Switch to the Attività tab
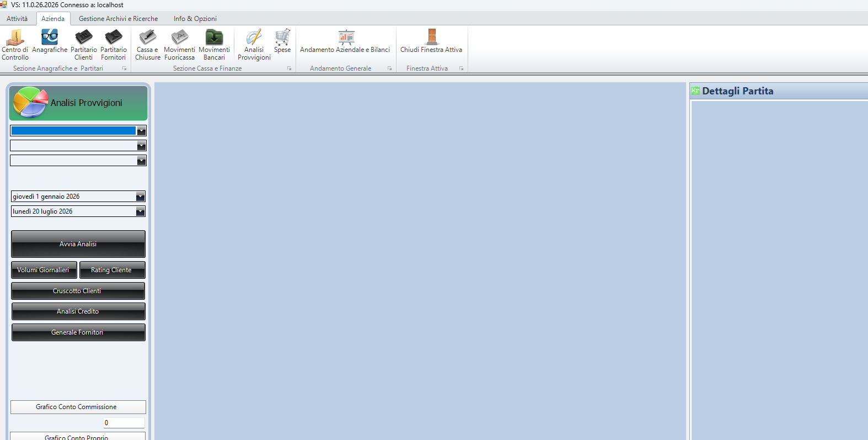 [17, 19]
